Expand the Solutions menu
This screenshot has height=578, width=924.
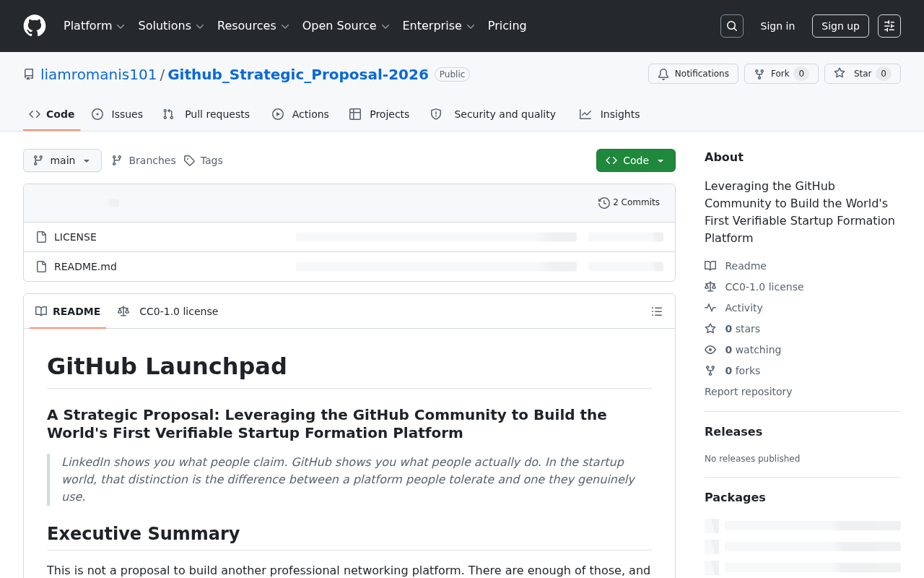(171, 26)
